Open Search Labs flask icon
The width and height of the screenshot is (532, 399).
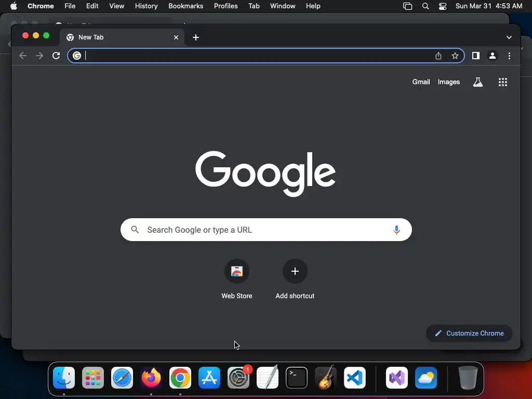click(478, 82)
